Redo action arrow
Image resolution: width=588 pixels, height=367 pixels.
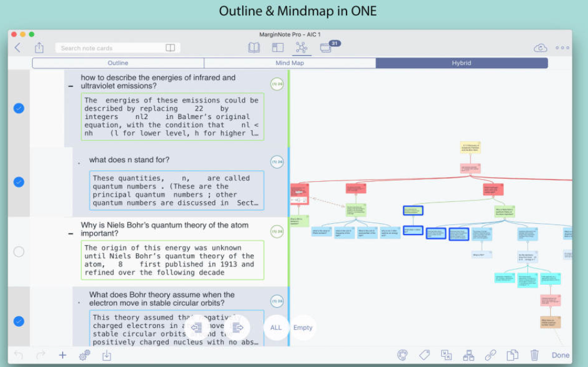pos(40,355)
